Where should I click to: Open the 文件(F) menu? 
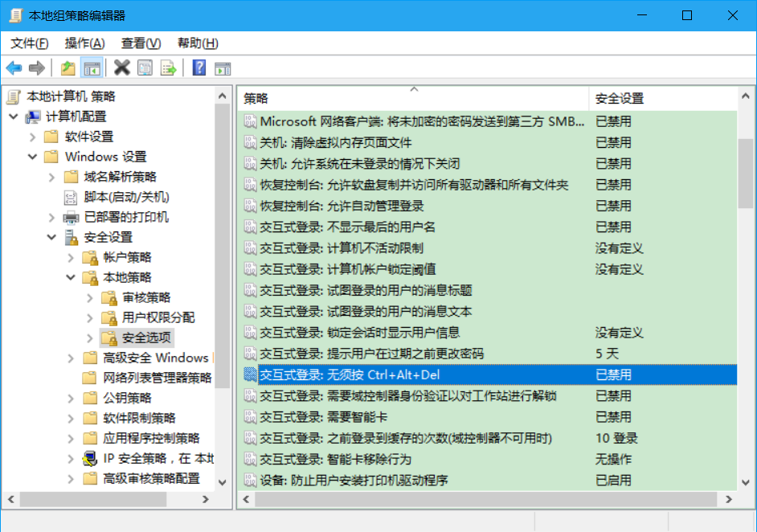coord(30,43)
